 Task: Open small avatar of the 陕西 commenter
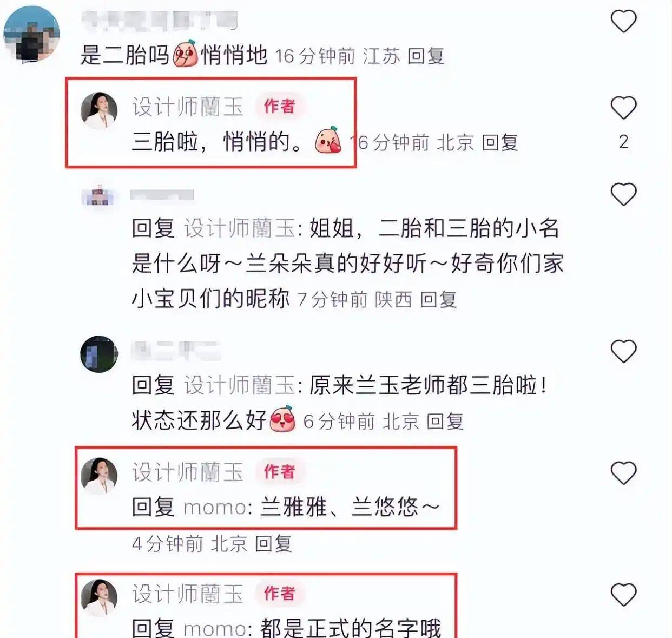point(98,195)
